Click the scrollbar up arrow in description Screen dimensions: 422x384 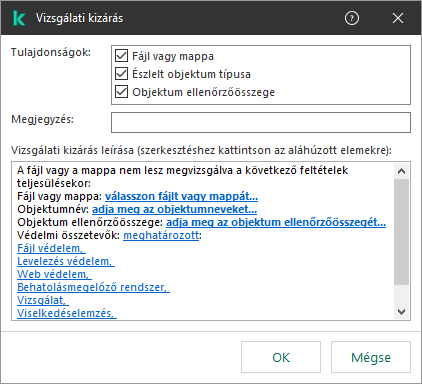tap(402, 171)
